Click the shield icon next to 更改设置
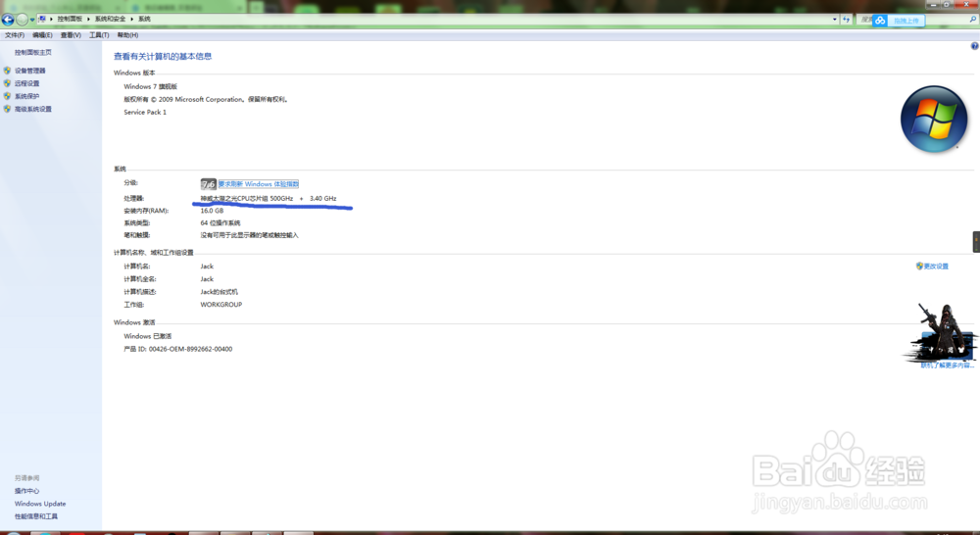 (919, 267)
